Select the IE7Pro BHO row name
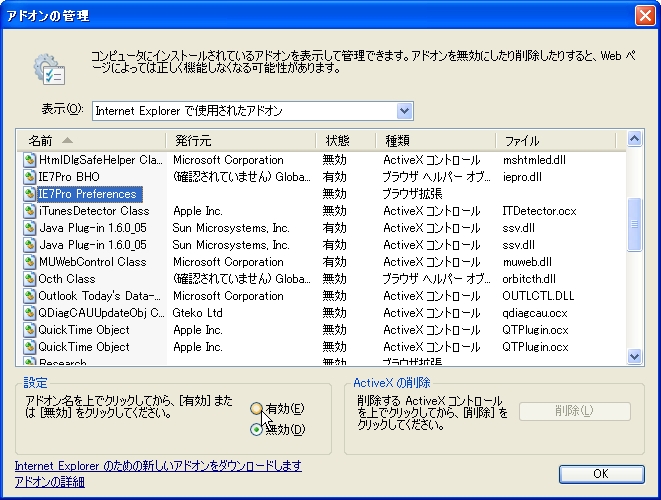This screenshot has height=500, width=661. pyautogui.click(x=69, y=177)
